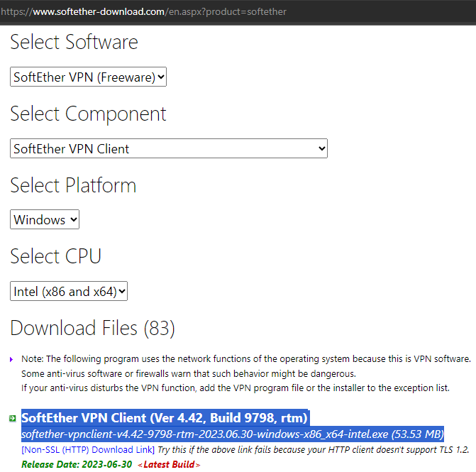Open the Windows platform dropdown
The height and width of the screenshot is (472, 476).
(45, 219)
